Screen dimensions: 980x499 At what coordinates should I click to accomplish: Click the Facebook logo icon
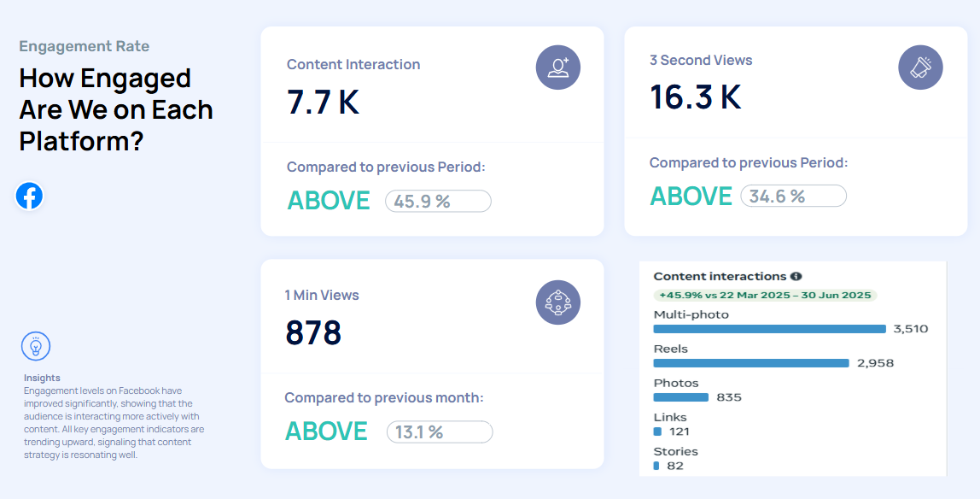point(29,197)
